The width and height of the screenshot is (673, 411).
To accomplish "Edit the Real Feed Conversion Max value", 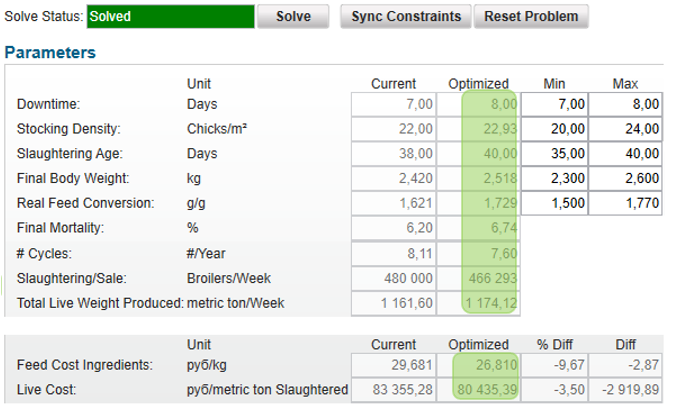I will pyautogui.click(x=625, y=203).
